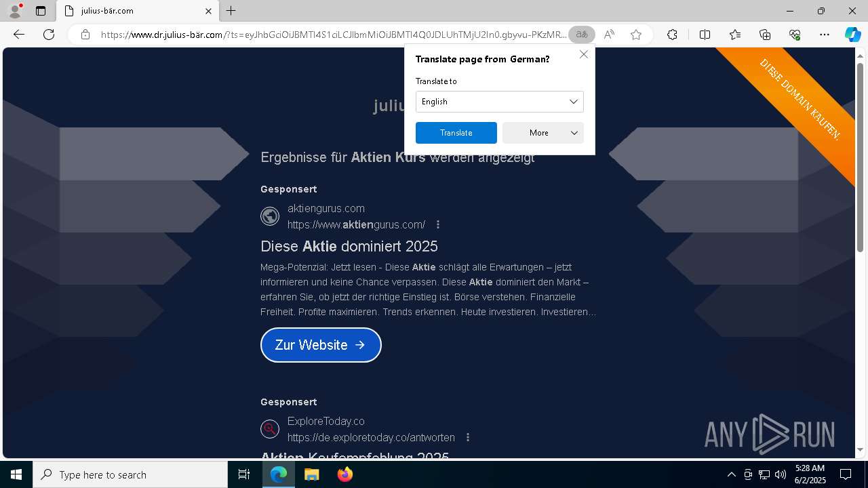
Task: Click the aktiengurus.com site name
Action: 325,208
